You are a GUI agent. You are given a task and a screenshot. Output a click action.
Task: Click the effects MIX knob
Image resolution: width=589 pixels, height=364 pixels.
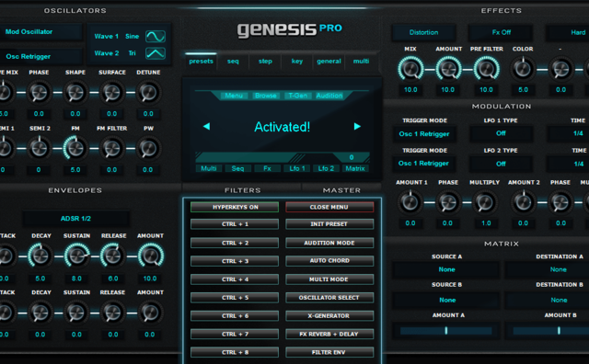click(x=410, y=69)
